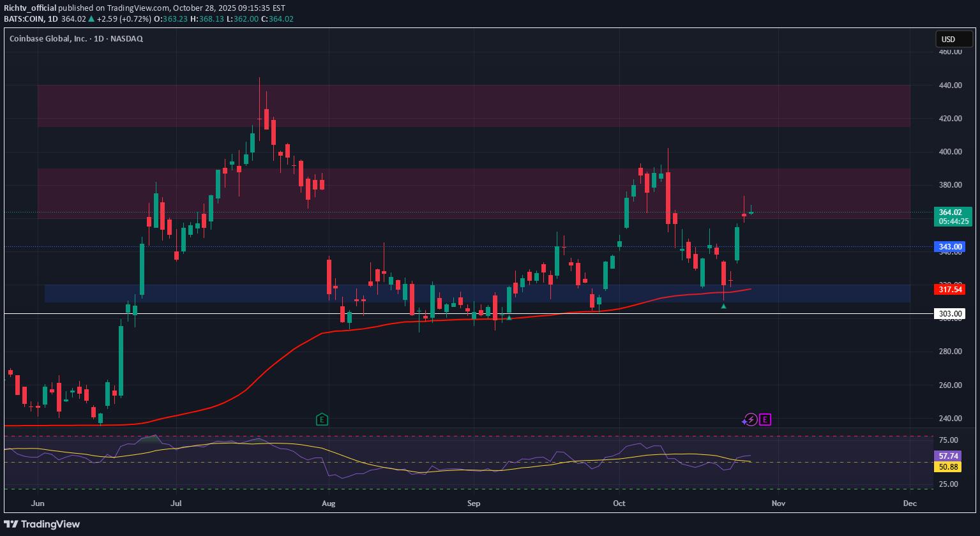The height and width of the screenshot is (536, 980).
Task: Click the magenta upcoming earnings E icon
Action: click(765, 419)
